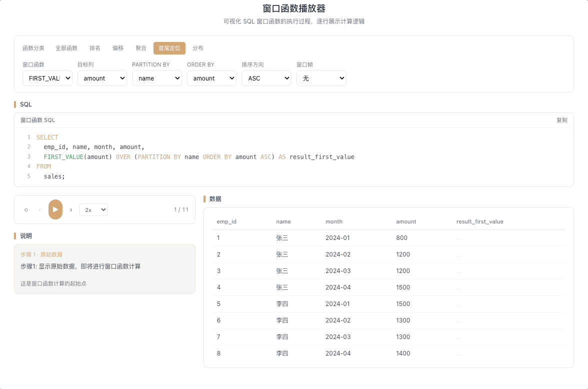Open the 2x playback speed dropdown
This screenshot has height=389, width=588.
(x=94, y=209)
